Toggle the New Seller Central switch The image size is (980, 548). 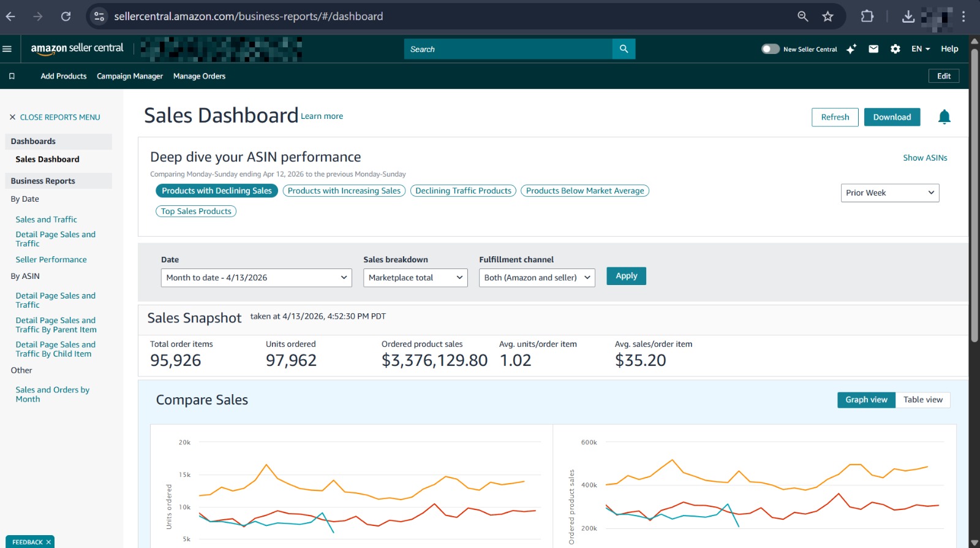[x=770, y=49]
